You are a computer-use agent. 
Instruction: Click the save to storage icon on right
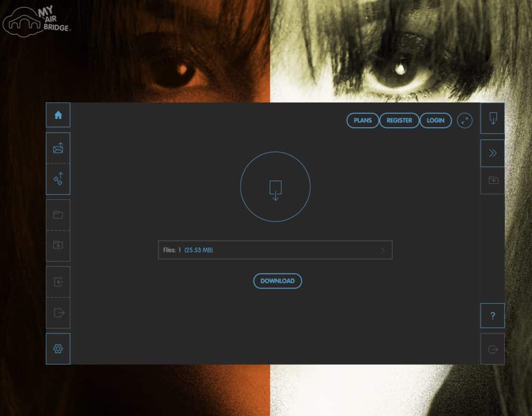493,180
